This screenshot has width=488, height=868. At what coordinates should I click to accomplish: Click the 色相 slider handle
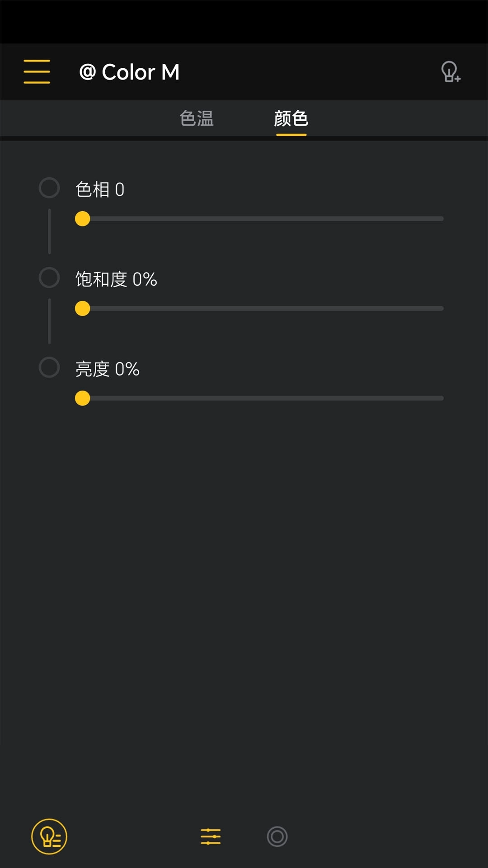click(x=83, y=218)
